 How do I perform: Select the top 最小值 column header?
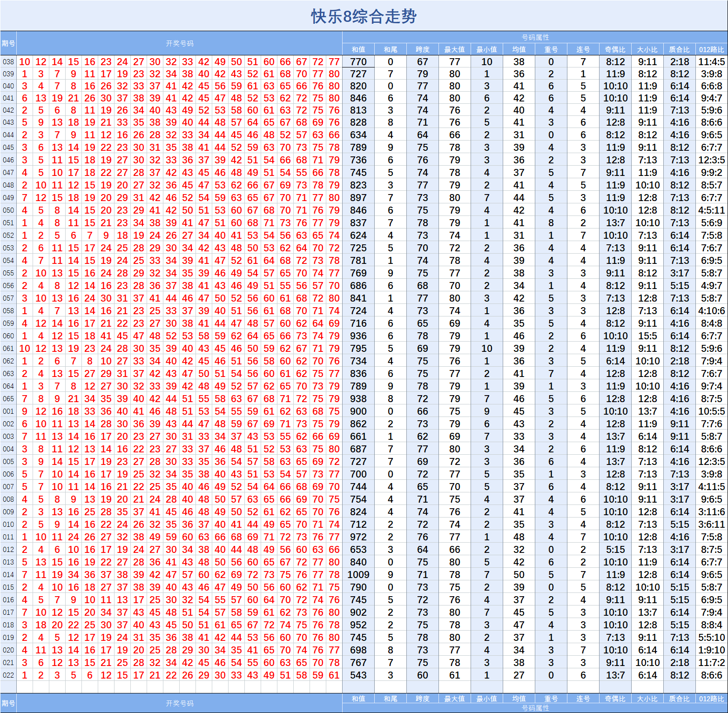487,49
